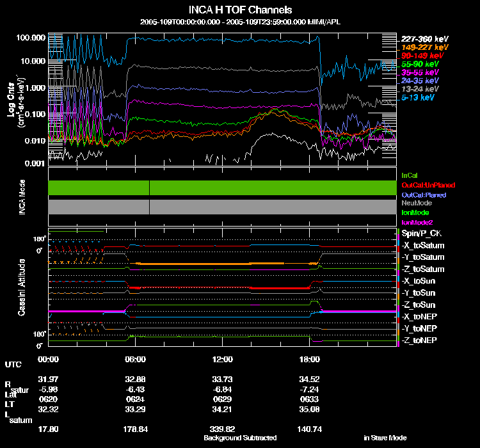Select the -X_toSaturn attitude label
Image resolution: width=480 pixels, height=448 pixels.
423,245
